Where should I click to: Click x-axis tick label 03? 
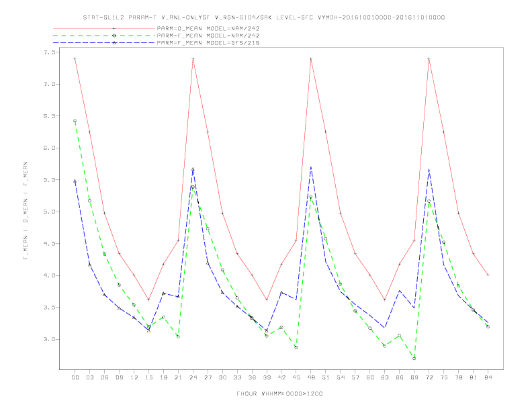(89, 377)
